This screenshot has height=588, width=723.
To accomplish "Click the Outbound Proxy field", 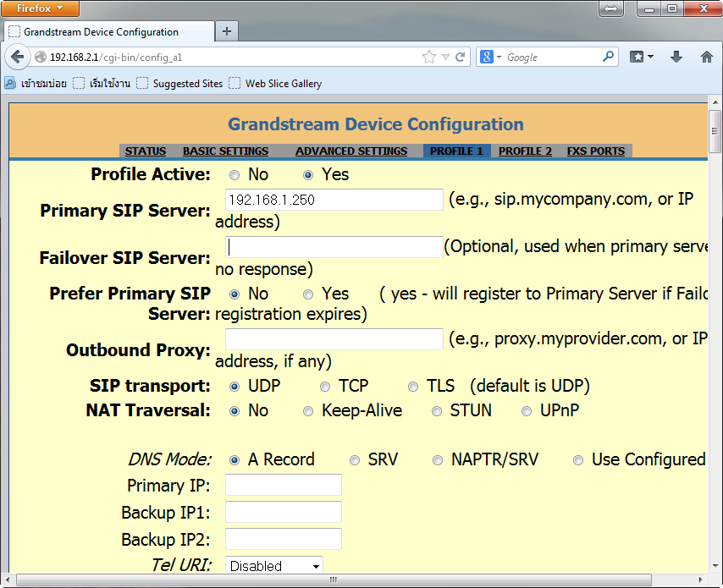I will pos(334,339).
